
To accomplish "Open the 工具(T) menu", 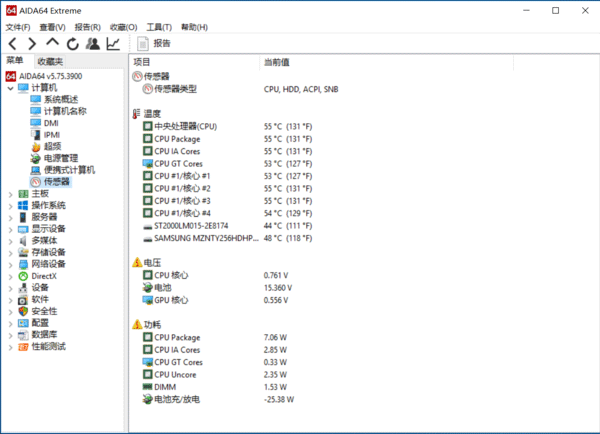I will pyautogui.click(x=159, y=27).
